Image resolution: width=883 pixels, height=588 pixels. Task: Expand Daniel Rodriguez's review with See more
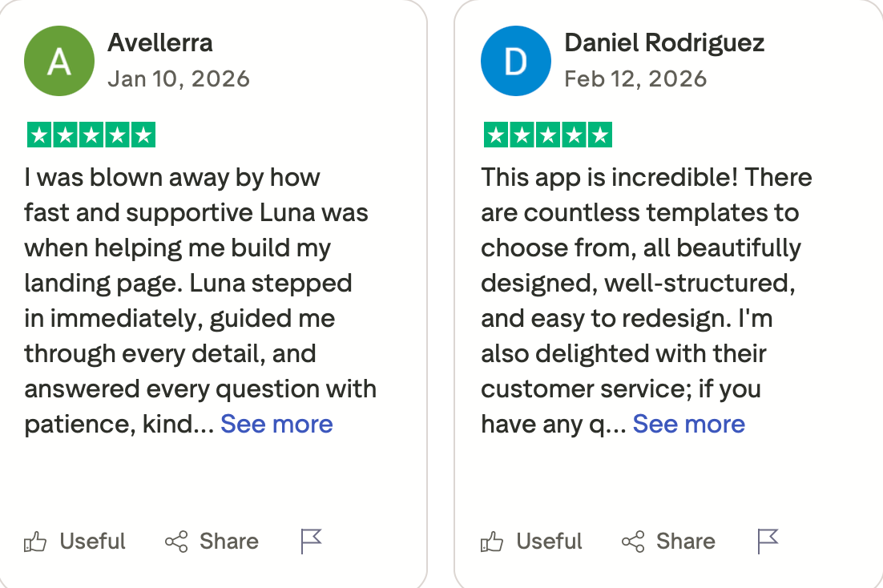pos(689,424)
